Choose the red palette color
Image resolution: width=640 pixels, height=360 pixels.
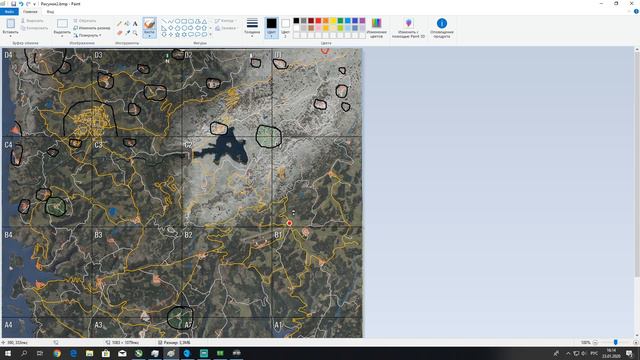(318, 20)
